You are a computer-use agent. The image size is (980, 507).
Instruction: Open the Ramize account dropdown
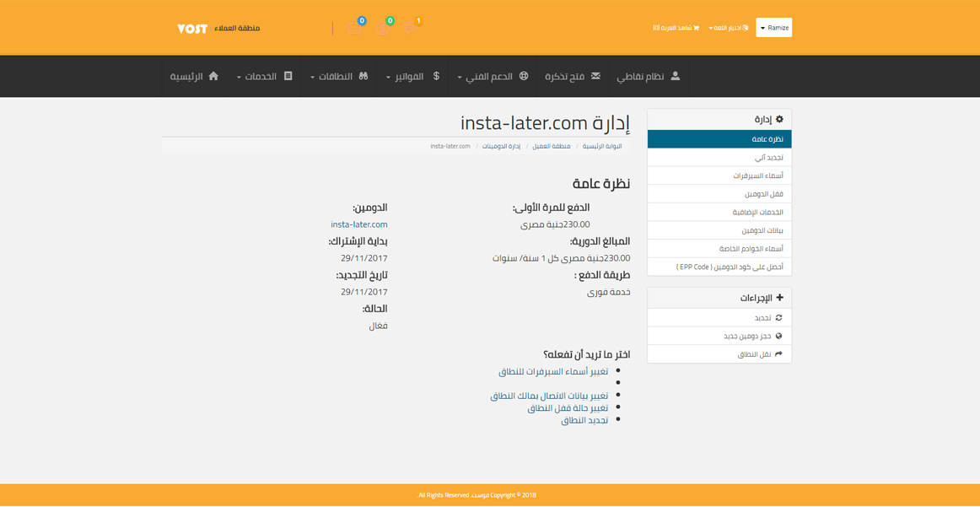[x=773, y=28]
